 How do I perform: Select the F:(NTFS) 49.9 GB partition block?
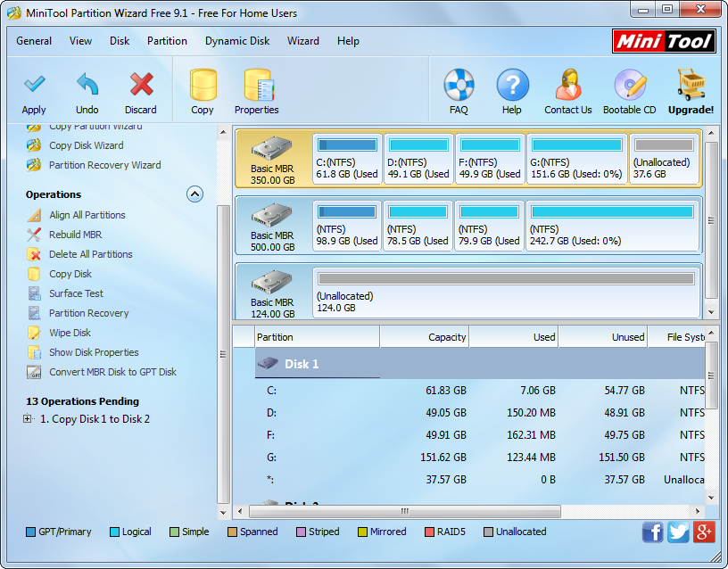pyautogui.click(x=490, y=159)
